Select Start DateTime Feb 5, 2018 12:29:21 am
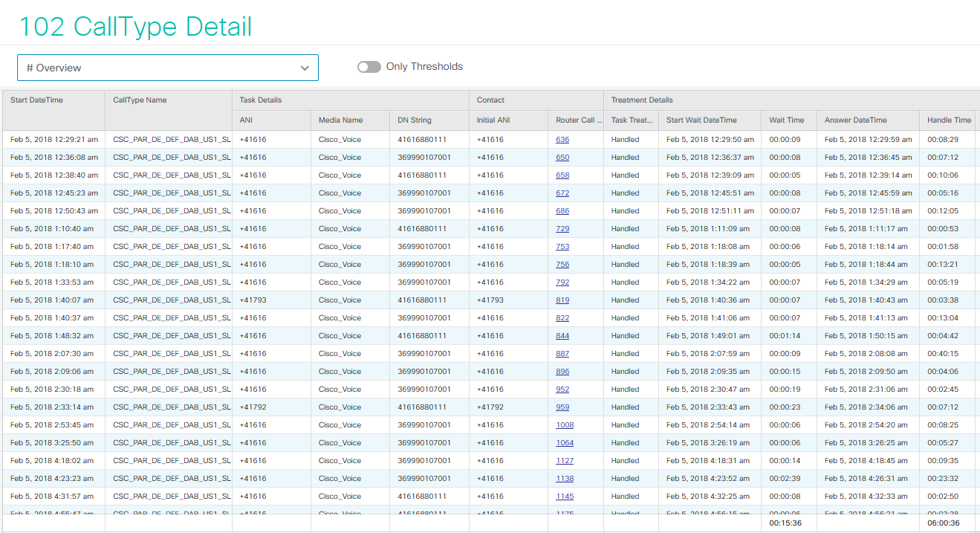The width and height of the screenshot is (980, 533). (53, 140)
